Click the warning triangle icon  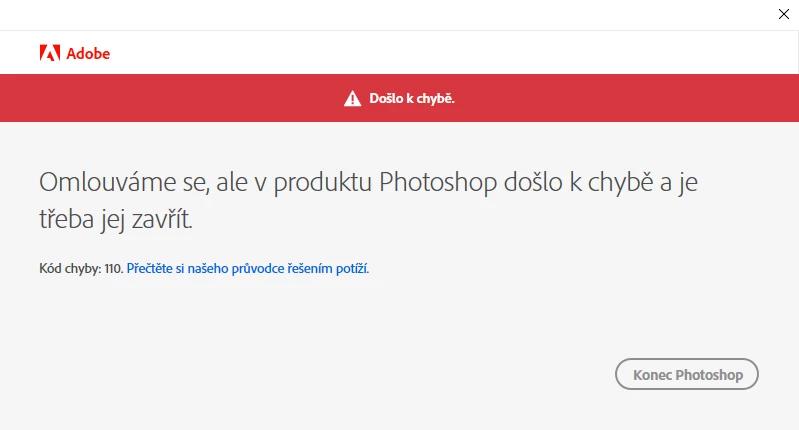(x=352, y=98)
